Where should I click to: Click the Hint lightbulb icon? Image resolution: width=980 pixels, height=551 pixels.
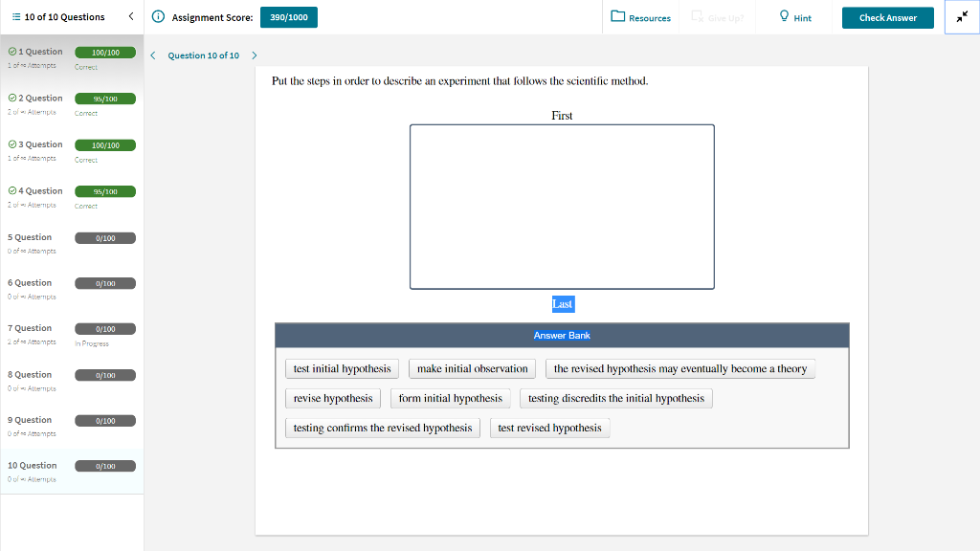[x=785, y=17]
